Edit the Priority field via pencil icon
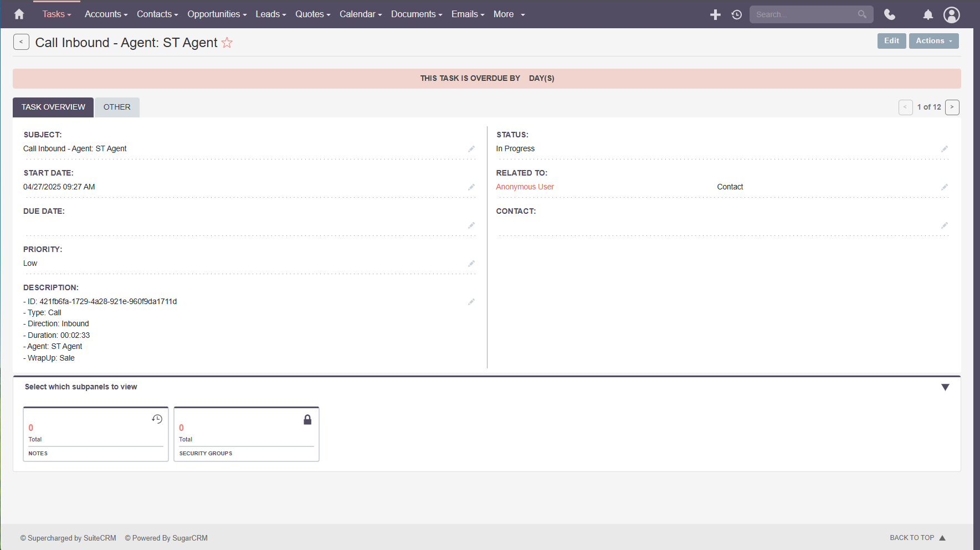This screenshot has width=980, height=550. coord(471,264)
